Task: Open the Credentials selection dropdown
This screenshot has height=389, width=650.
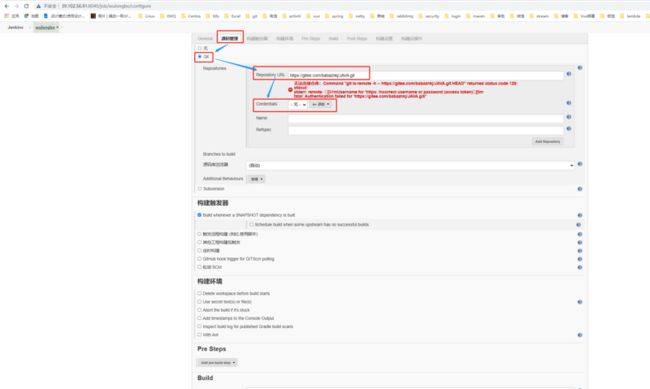Action: [x=298, y=105]
